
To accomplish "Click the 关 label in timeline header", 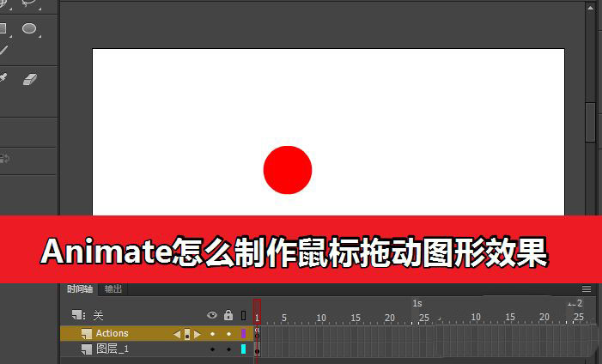I will click(x=98, y=316).
